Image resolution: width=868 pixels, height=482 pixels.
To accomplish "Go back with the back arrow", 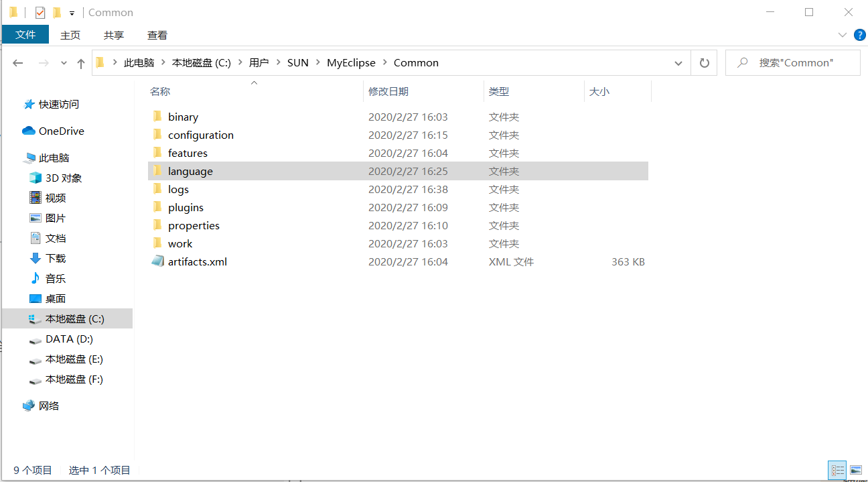I will (18, 63).
